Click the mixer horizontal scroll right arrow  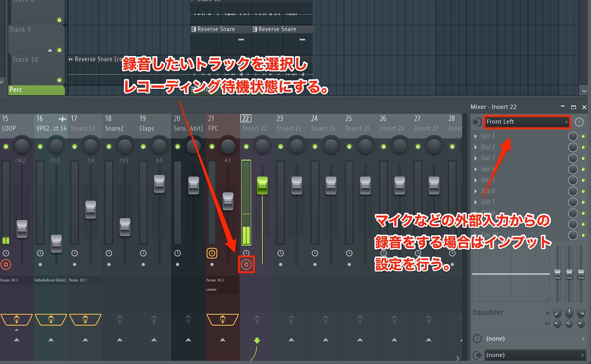tap(458, 358)
